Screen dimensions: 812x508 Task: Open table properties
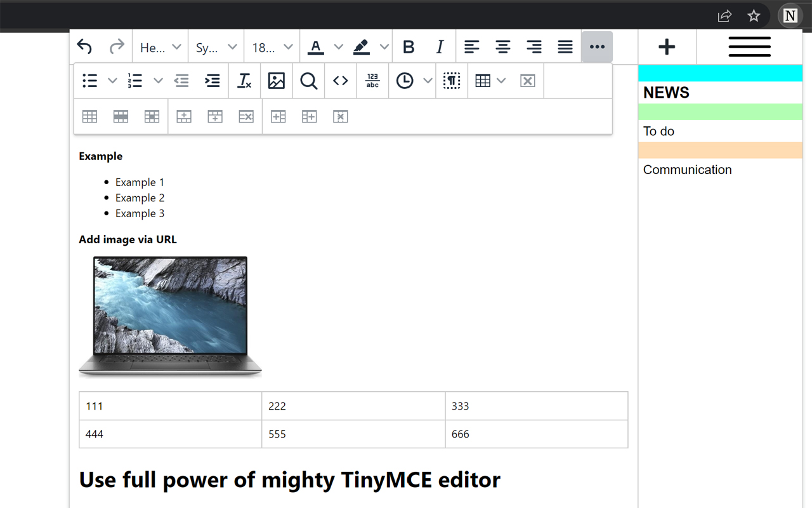click(90, 116)
